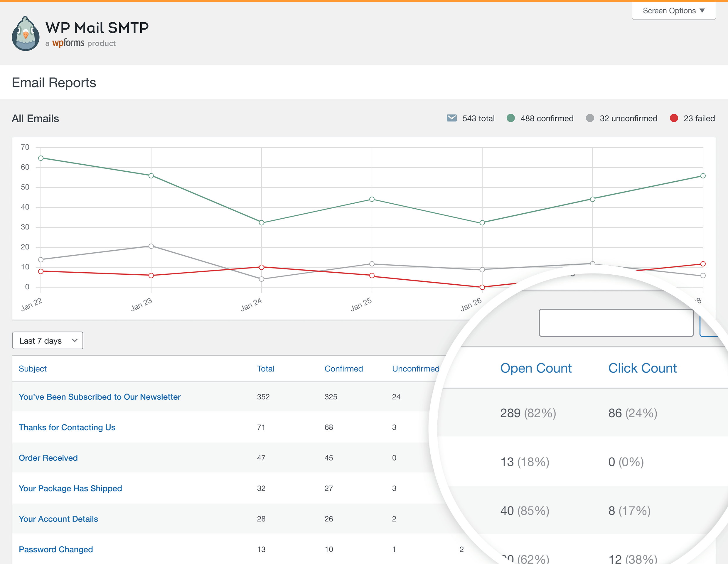728x564 pixels.
Task: Sort by Confirmed column header
Action: (343, 369)
